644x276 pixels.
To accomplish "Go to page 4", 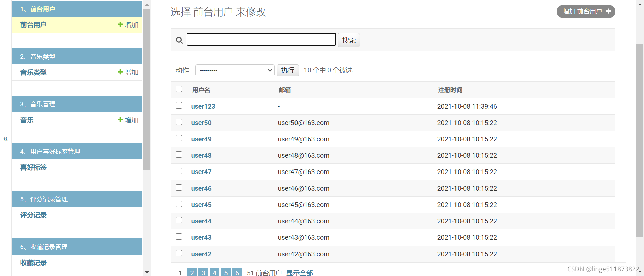I will (215, 272).
